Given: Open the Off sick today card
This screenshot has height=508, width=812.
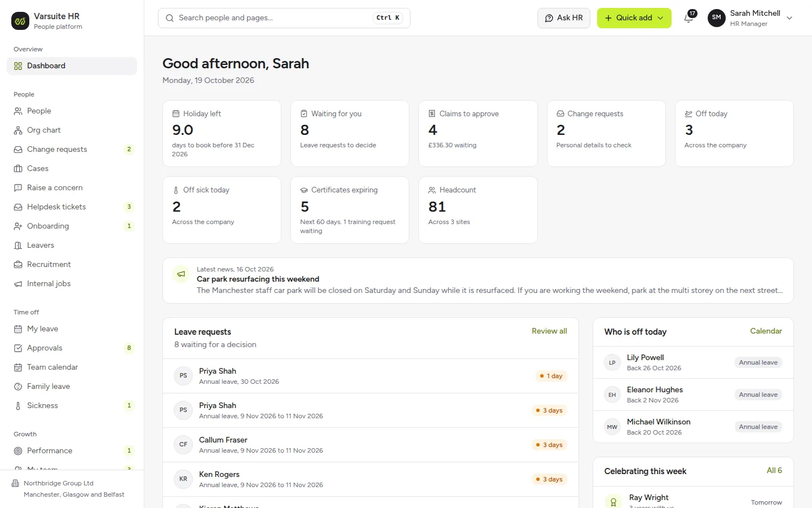Looking at the screenshot, I should coord(222,210).
